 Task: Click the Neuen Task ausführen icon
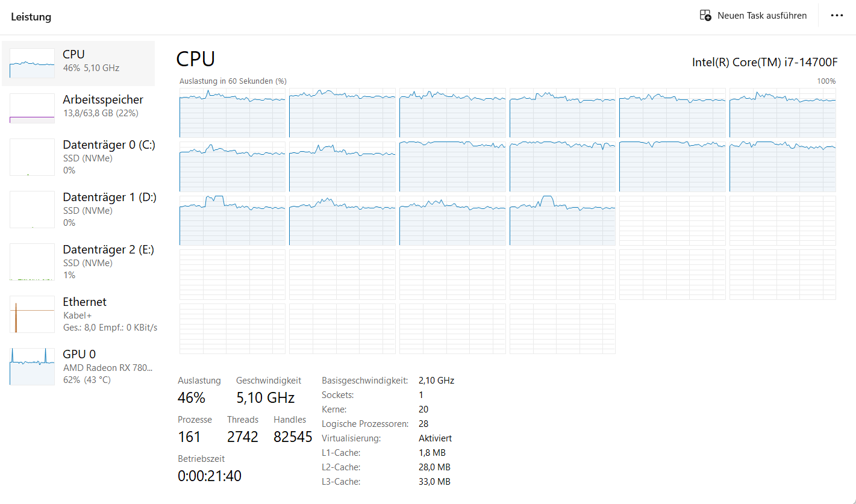click(x=705, y=16)
